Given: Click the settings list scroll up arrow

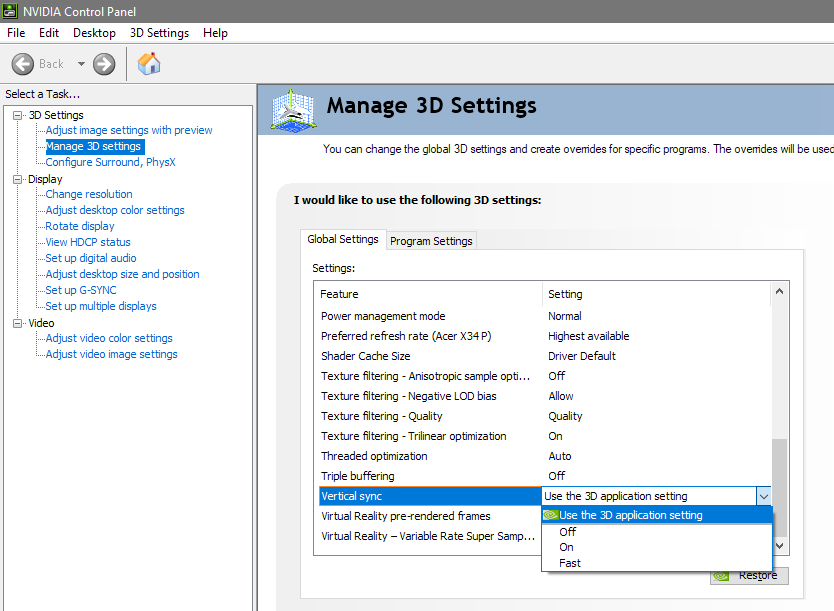Looking at the screenshot, I should (x=780, y=291).
